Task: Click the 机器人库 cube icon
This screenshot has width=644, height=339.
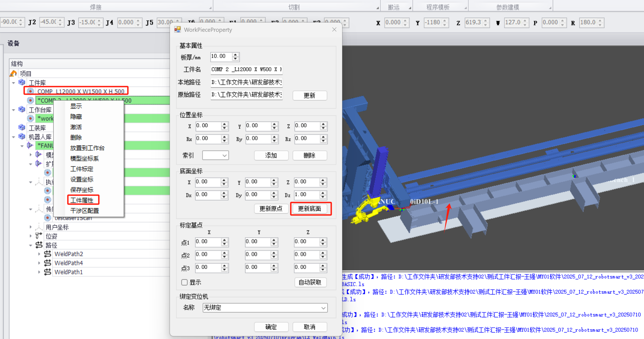Action: (x=22, y=137)
